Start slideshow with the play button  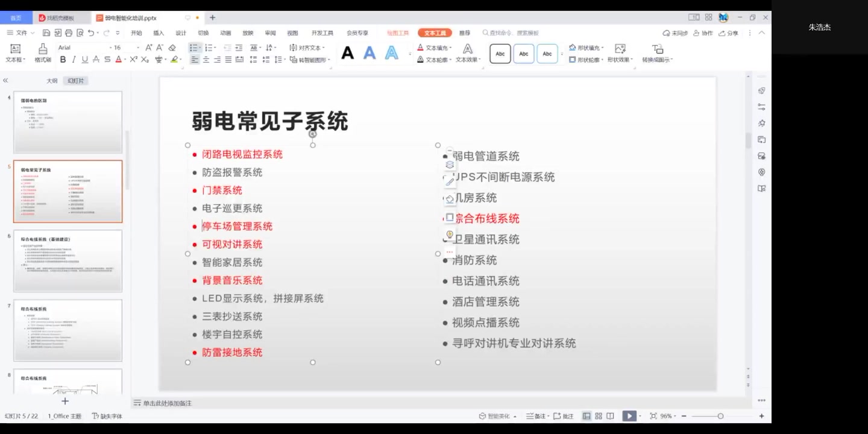(629, 416)
